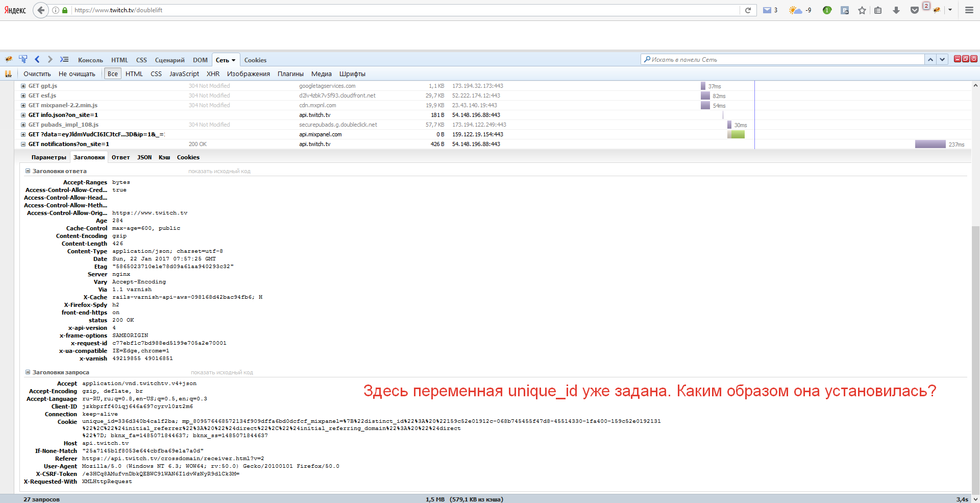Collapse the GET notifications?on_site=1 request
Viewport: 980px width, 503px height.
tap(23, 145)
